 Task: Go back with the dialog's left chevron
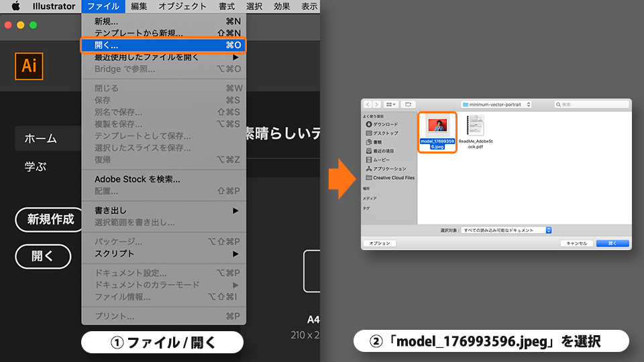(368, 105)
